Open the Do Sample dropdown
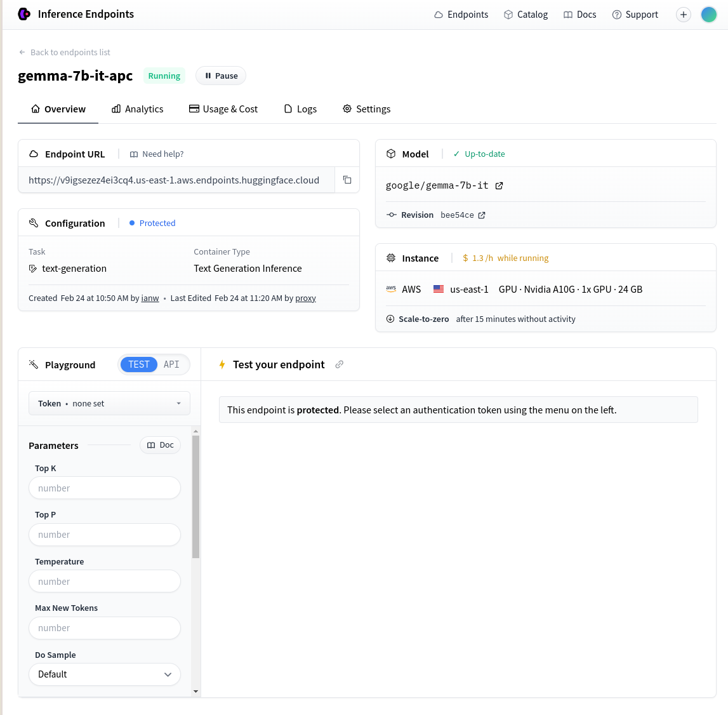 pyautogui.click(x=105, y=674)
